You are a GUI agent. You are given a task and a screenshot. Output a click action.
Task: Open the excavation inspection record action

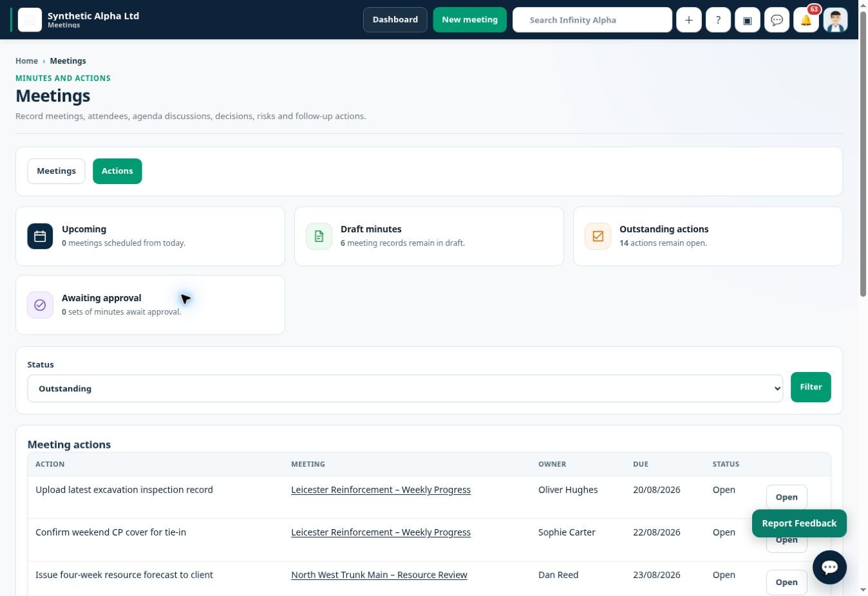pos(786,498)
